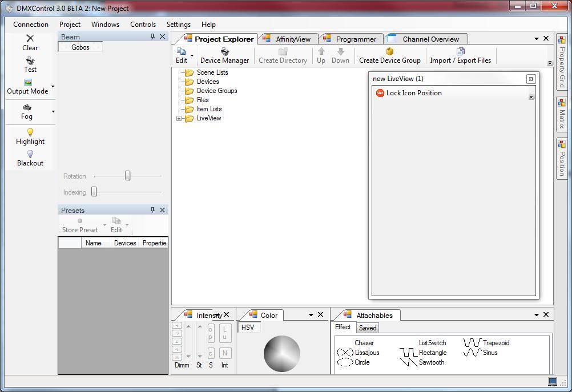
Task: Open the Device Manager
Action: click(224, 52)
